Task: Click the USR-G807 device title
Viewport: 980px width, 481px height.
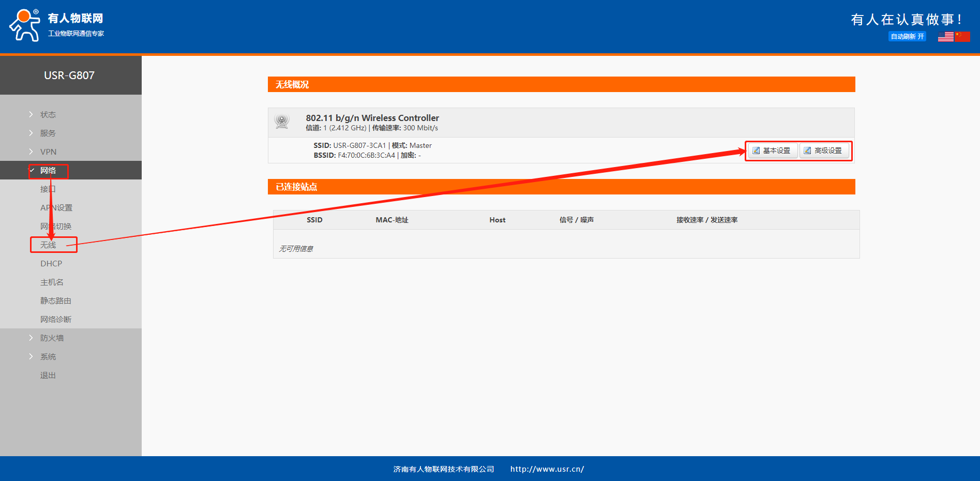Action: click(x=69, y=76)
